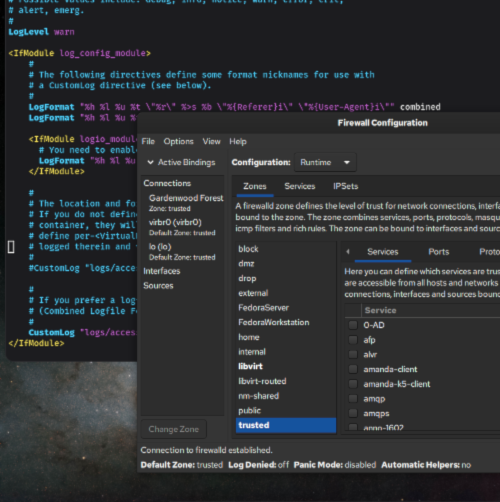
Task: Enable the afp service checkbox
Action: (x=353, y=340)
